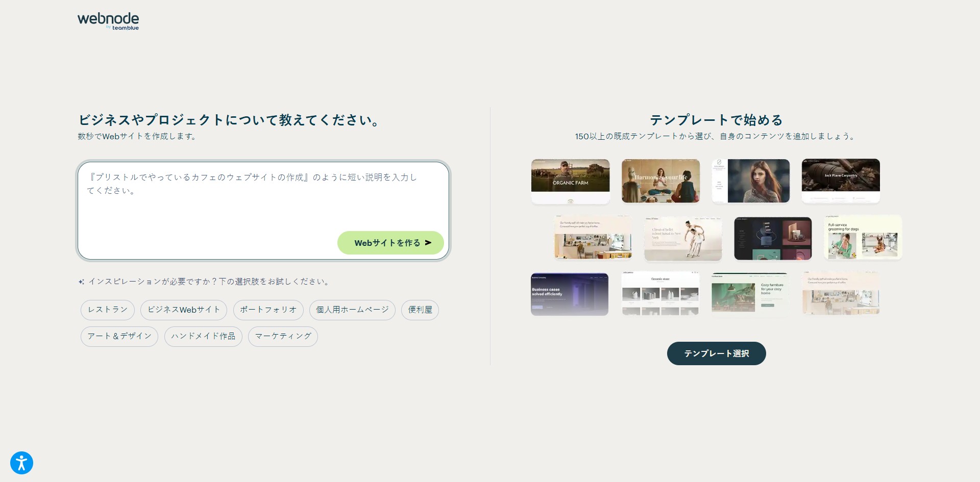Click the テンプレートで始める heading
The image size is (980, 482).
(x=716, y=120)
